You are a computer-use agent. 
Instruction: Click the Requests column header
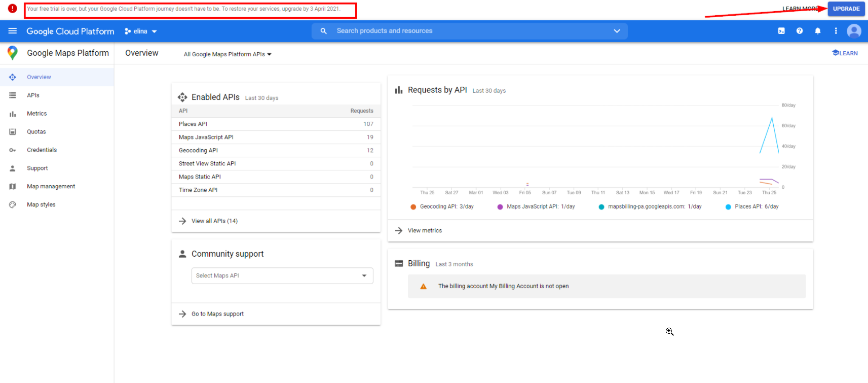[362, 111]
